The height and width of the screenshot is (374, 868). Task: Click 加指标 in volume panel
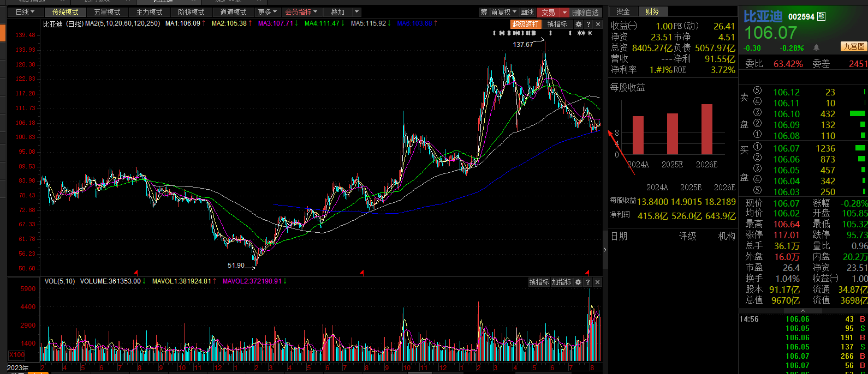pos(561,282)
